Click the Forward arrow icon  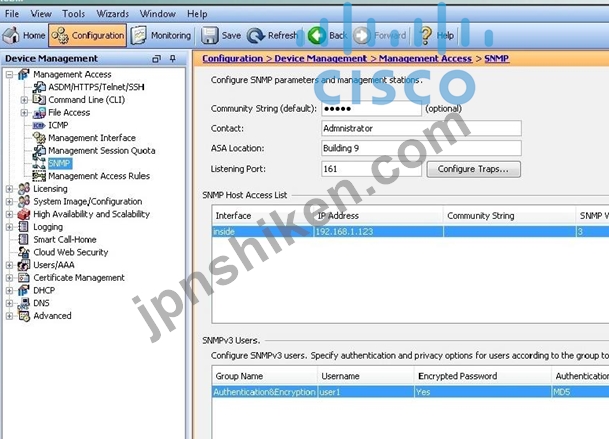[x=362, y=35]
